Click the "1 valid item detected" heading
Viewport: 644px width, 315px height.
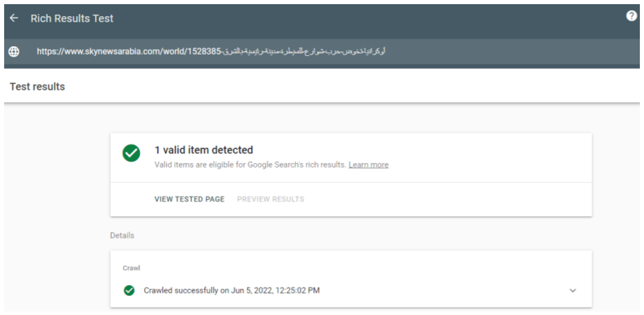(204, 150)
